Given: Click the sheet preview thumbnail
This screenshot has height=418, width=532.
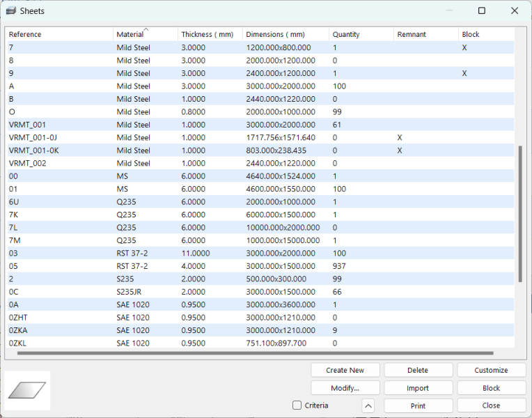Looking at the screenshot, I should [27, 390].
